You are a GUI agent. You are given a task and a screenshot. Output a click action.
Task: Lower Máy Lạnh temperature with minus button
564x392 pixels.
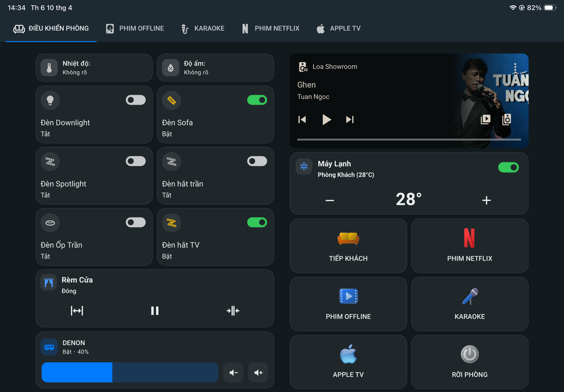[x=330, y=200]
